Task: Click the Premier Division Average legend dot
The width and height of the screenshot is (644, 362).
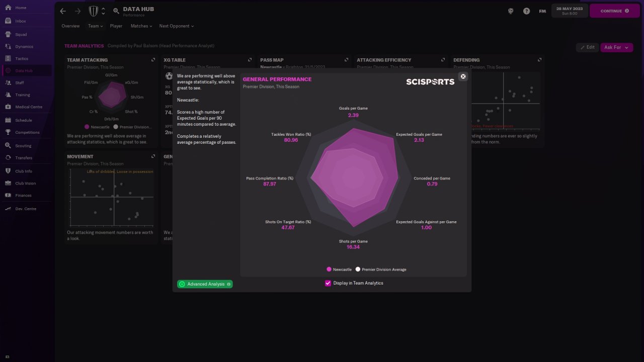Action: click(x=358, y=269)
